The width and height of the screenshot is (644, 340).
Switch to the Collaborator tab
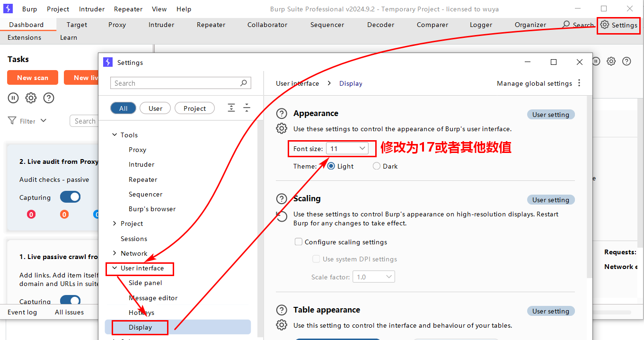tap(267, 25)
